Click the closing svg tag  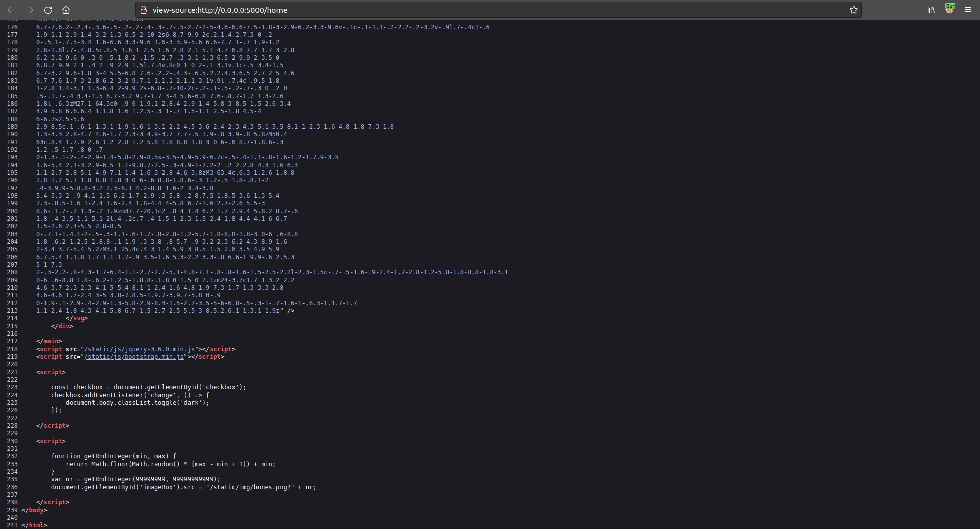pos(77,318)
